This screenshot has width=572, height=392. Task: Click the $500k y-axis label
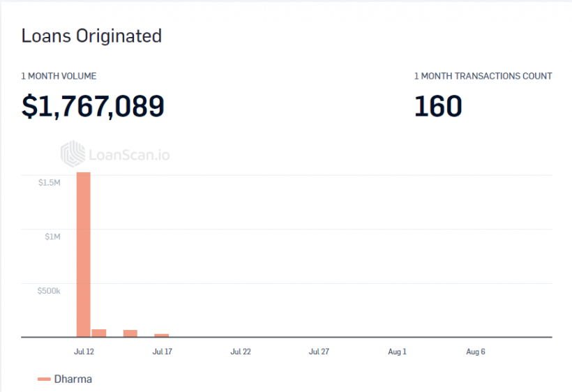tap(49, 291)
